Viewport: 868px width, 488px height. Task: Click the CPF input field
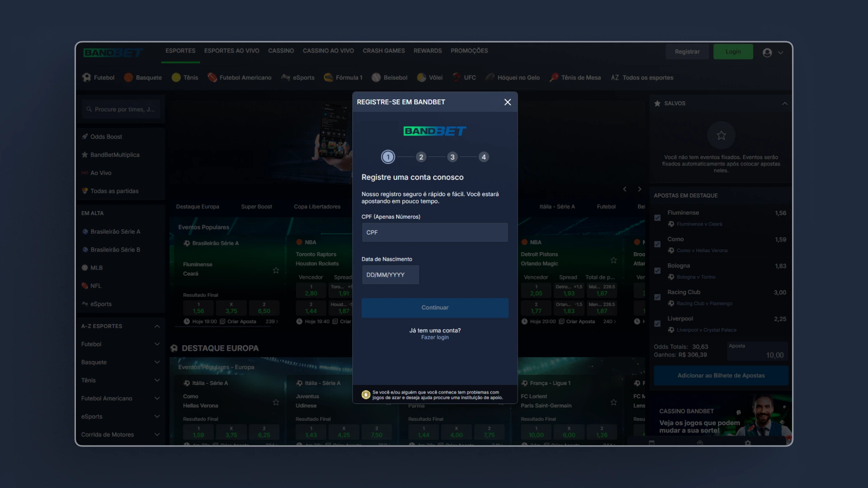tap(435, 232)
